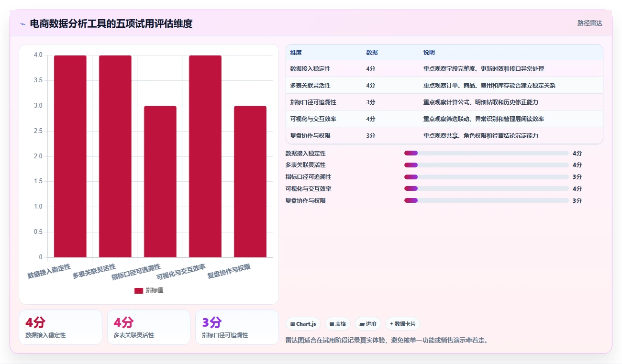Viewport: 622px width, 364px height.
Task: Click the Chart.js tag chip
Action: pos(303,324)
